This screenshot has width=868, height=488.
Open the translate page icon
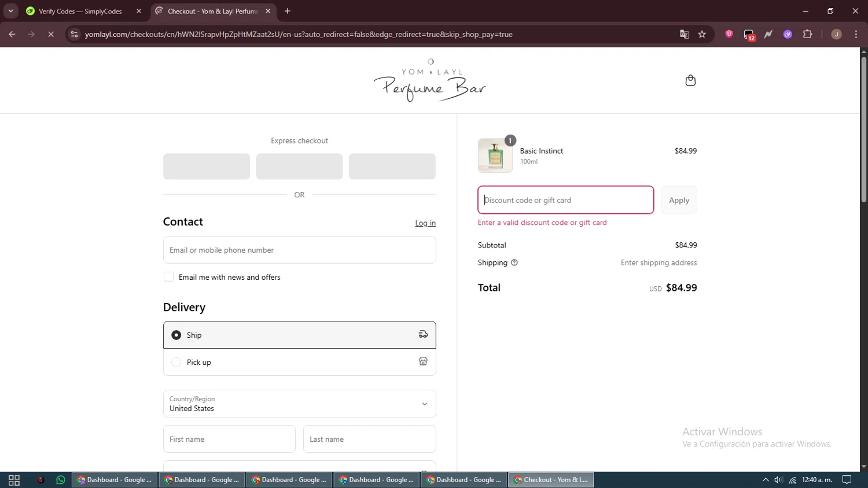pyautogui.click(x=685, y=34)
